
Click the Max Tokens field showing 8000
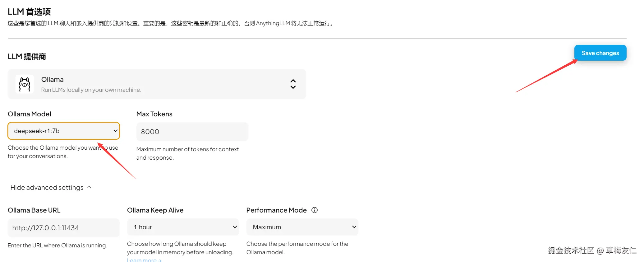tap(192, 132)
